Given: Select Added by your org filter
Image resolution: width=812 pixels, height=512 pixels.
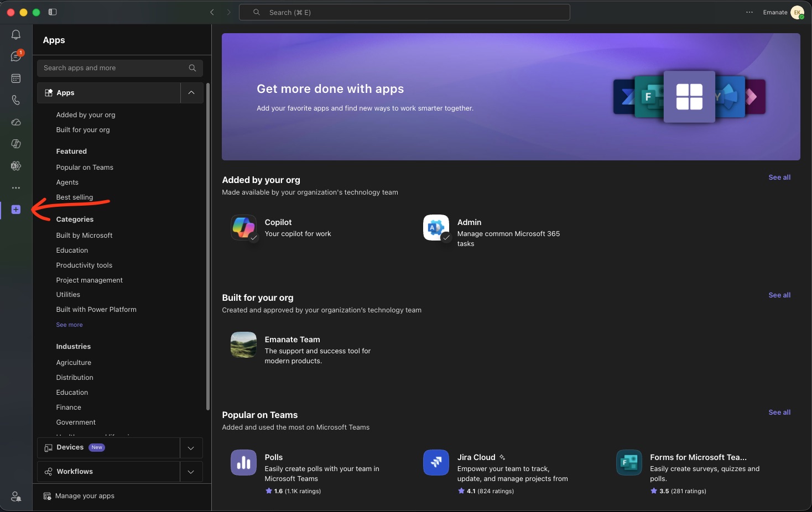Looking at the screenshot, I should pyautogui.click(x=86, y=115).
